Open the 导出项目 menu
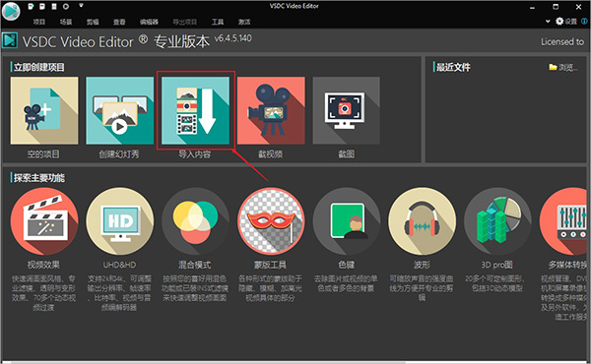The image size is (591, 364). pos(184,22)
